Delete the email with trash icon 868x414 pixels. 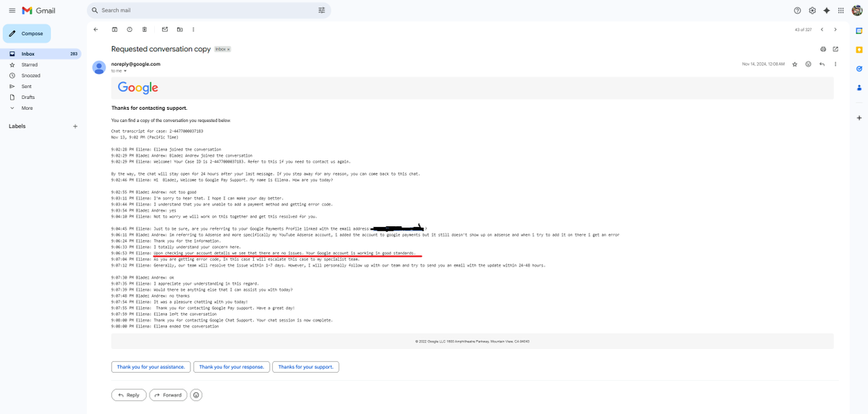coord(145,30)
